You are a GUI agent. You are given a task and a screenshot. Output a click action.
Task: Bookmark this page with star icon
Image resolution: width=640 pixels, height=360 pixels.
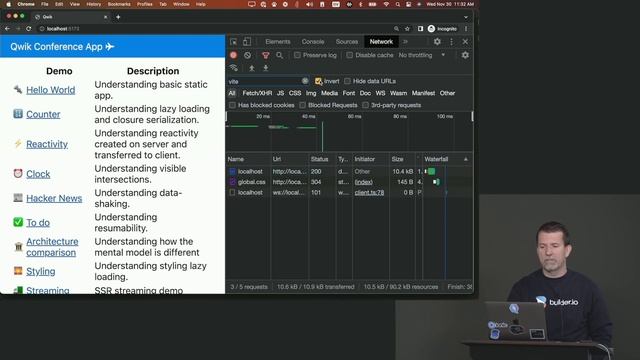407,29
